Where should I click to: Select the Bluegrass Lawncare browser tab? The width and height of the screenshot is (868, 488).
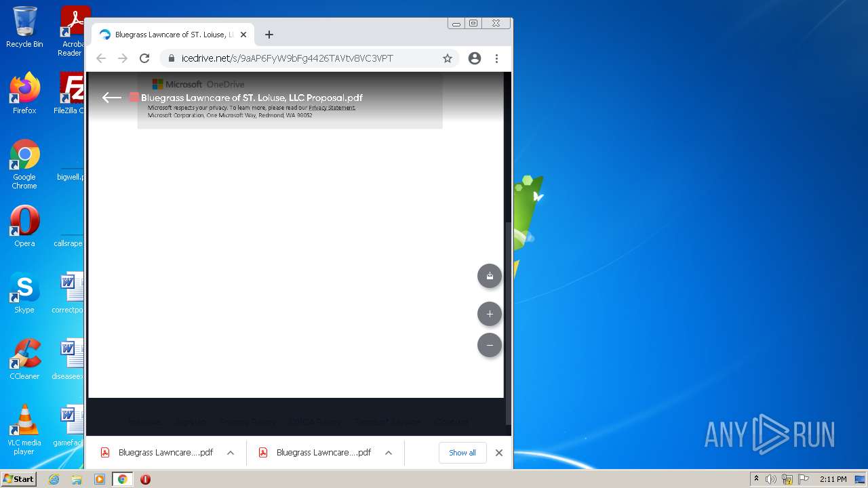tap(173, 35)
